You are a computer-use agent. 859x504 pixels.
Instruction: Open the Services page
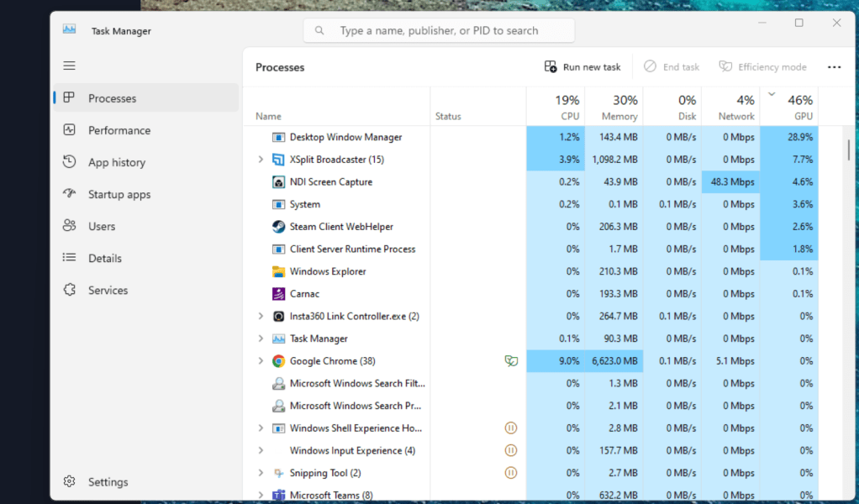146,290
